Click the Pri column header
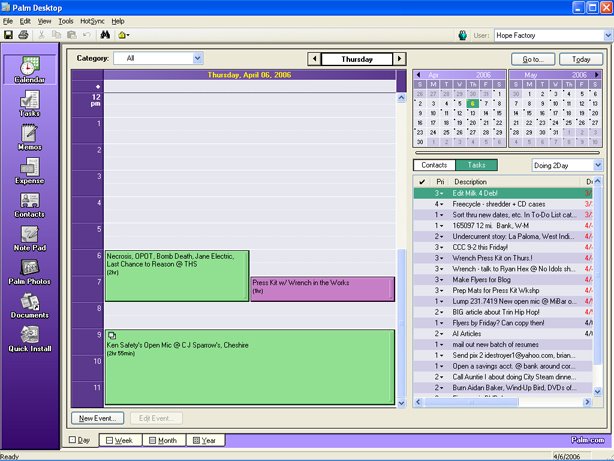 [x=440, y=182]
